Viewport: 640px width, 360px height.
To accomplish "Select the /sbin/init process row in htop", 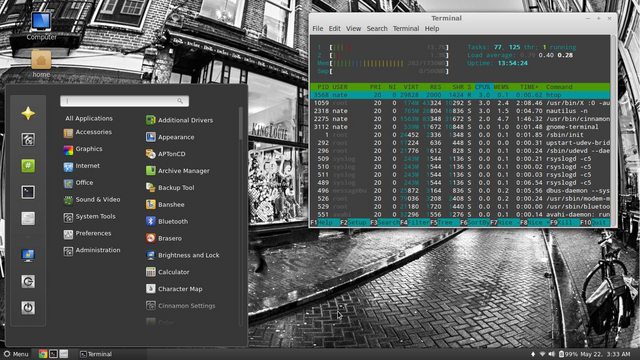I will point(460,135).
